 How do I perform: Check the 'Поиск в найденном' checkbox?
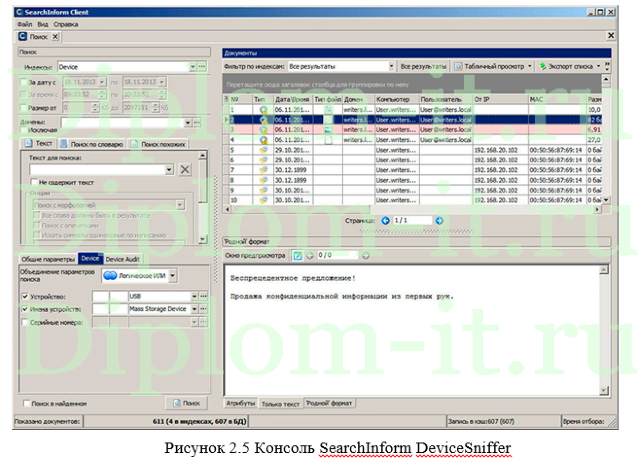(24, 403)
